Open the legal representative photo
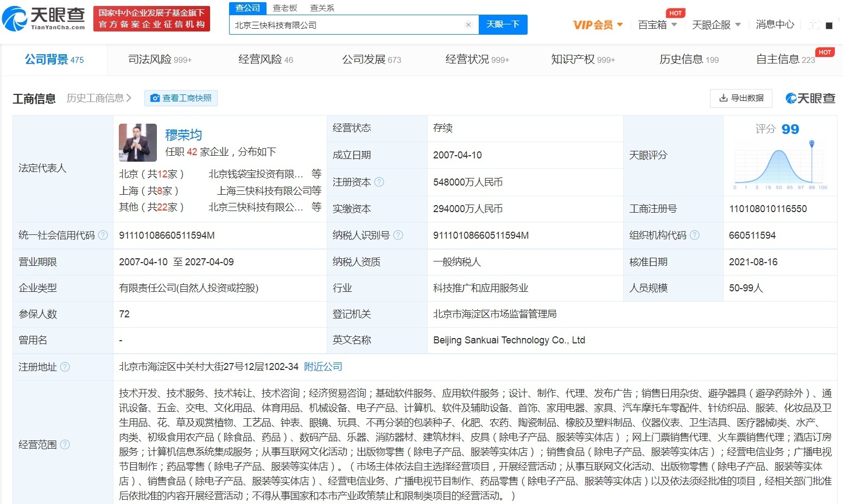This screenshot has height=504, width=843. point(138,142)
